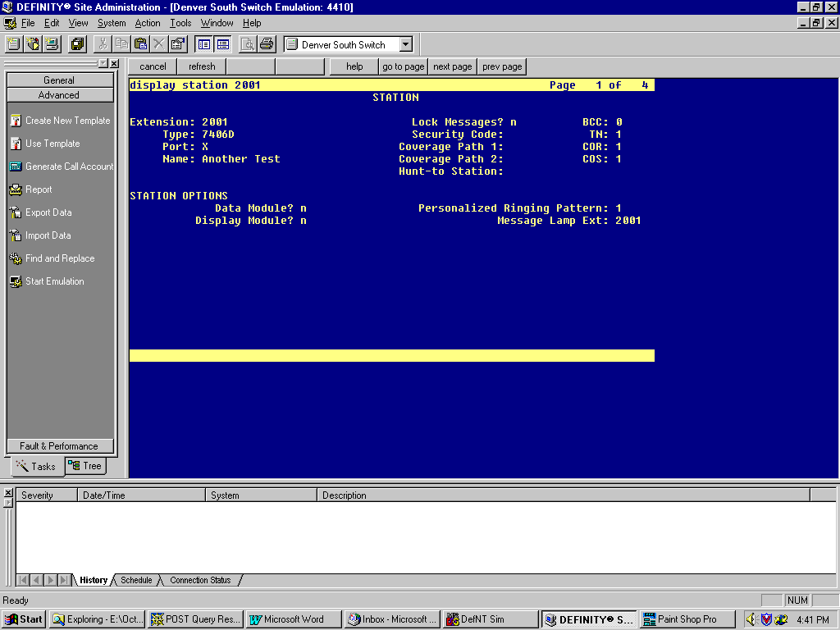Image resolution: width=840 pixels, height=630 pixels.
Task: Select the Advanced group in the sidebar
Action: point(60,95)
